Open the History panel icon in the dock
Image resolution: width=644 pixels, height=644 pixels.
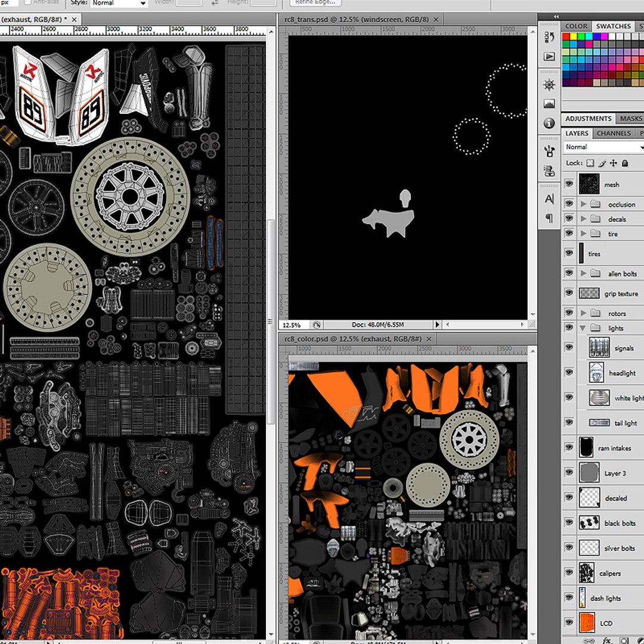pos(549,37)
